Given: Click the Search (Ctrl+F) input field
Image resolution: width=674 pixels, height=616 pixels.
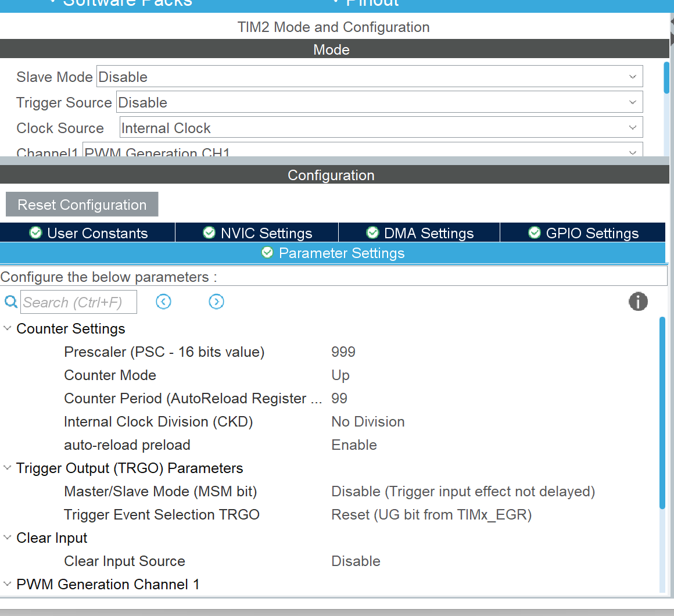Looking at the screenshot, I should tap(78, 302).
